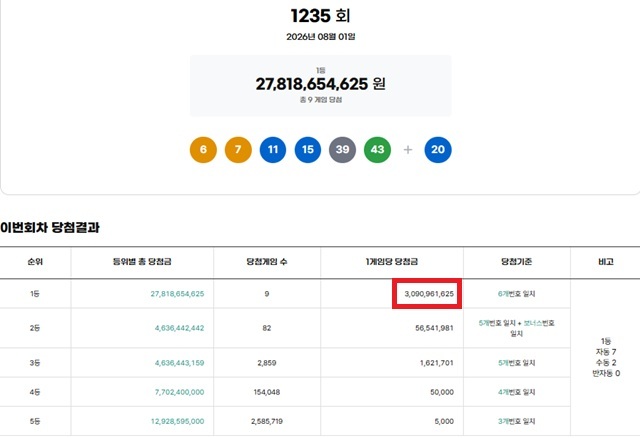
Task: Click the 4등 winning games count 154,048
Action: pyautogui.click(x=267, y=392)
